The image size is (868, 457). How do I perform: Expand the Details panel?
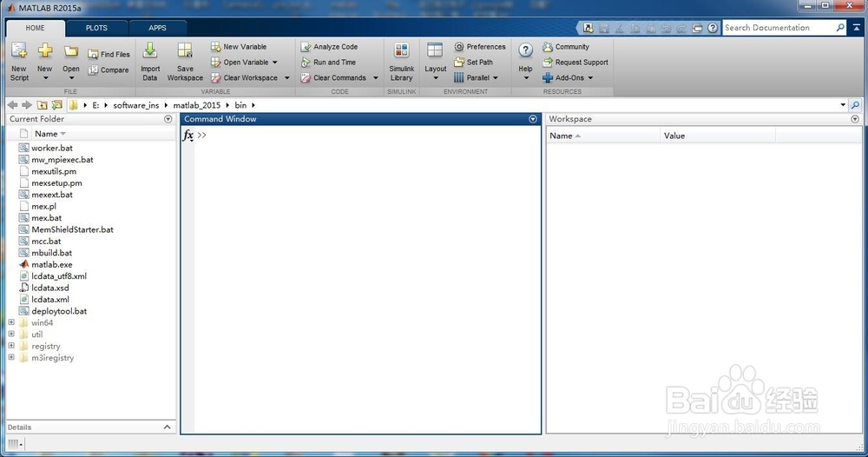click(168, 427)
